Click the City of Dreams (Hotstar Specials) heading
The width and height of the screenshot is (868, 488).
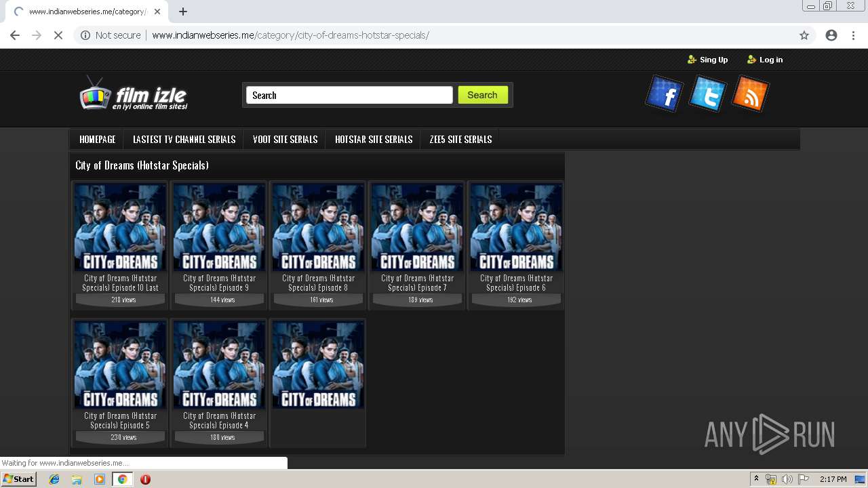[142, 165]
